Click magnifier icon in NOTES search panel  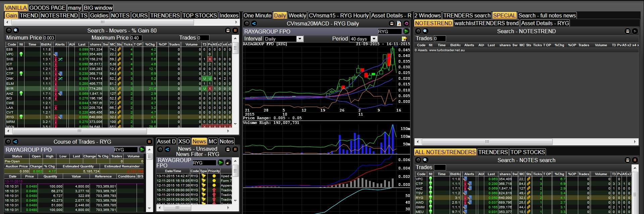[x=425, y=160]
